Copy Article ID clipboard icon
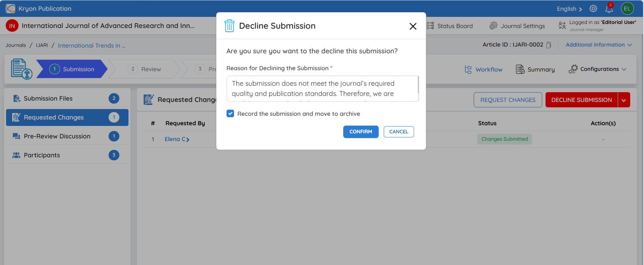This screenshot has width=644, height=265. tap(549, 45)
